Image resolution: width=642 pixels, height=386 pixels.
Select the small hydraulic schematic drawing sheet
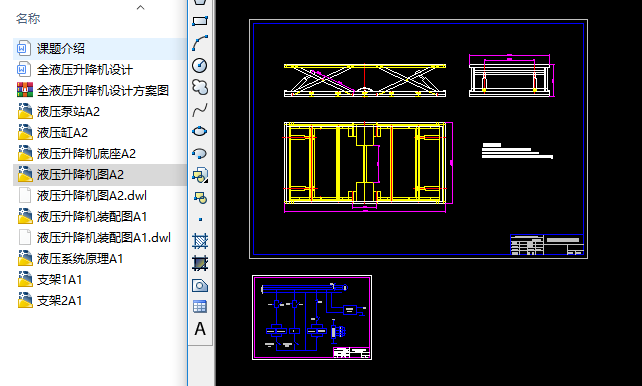click(x=312, y=318)
